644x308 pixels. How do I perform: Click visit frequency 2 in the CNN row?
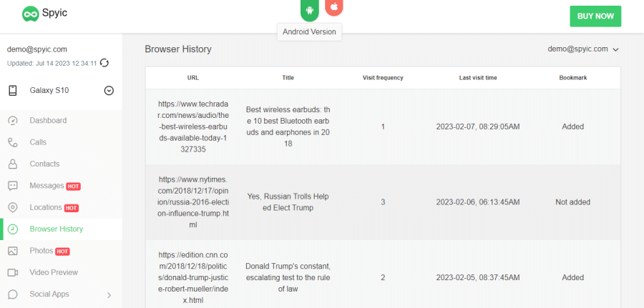click(x=383, y=278)
